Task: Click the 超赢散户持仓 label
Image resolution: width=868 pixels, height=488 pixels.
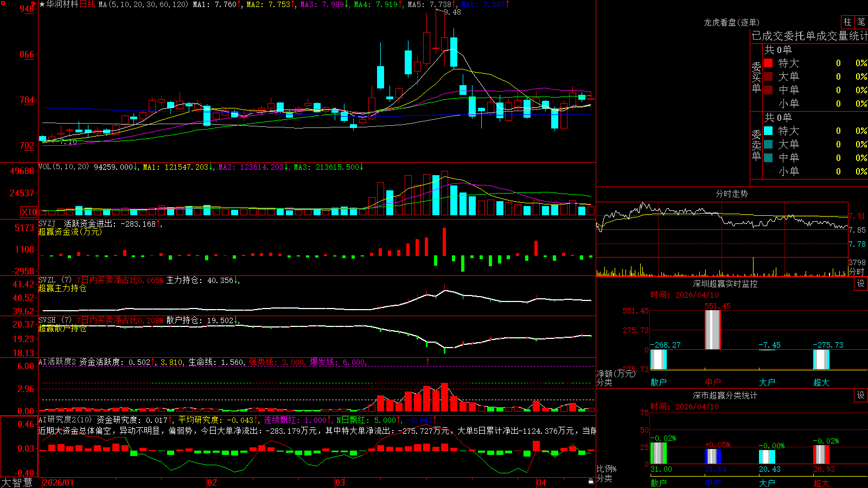Action: 62,328
